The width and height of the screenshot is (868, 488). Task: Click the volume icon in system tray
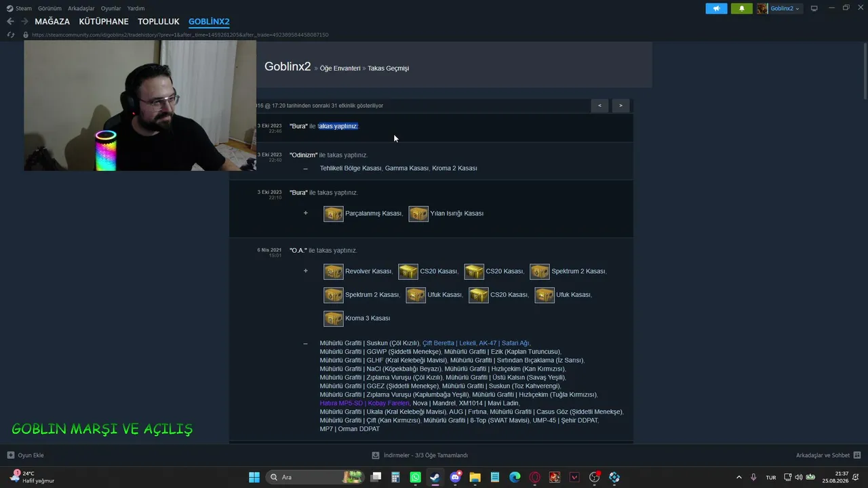(x=799, y=477)
